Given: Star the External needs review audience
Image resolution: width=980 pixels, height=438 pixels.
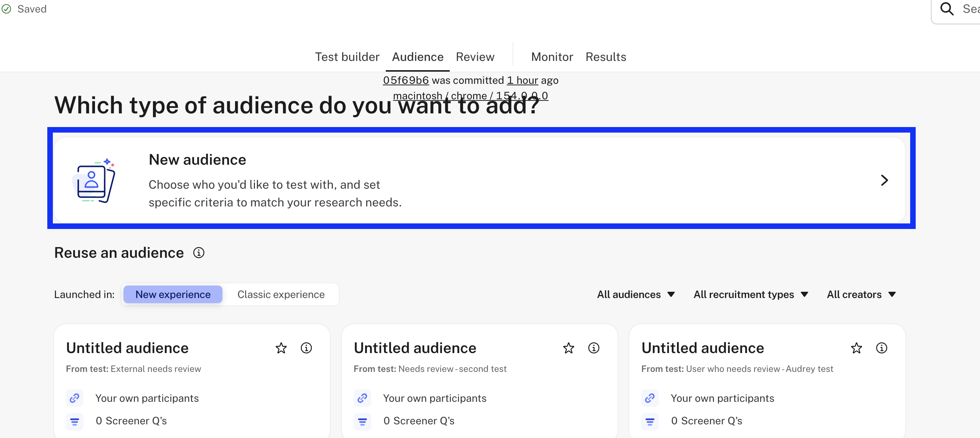Looking at the screenshot, I should (281, 348).
